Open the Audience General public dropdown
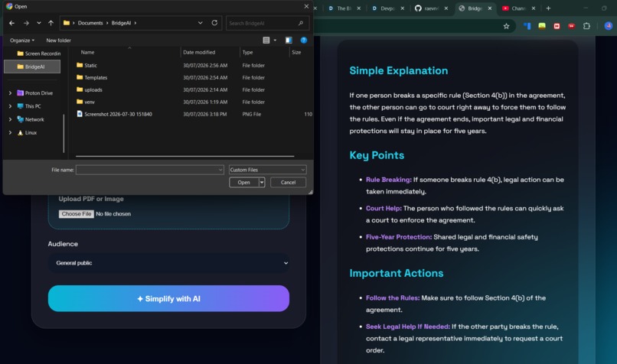 coord(168,263)
